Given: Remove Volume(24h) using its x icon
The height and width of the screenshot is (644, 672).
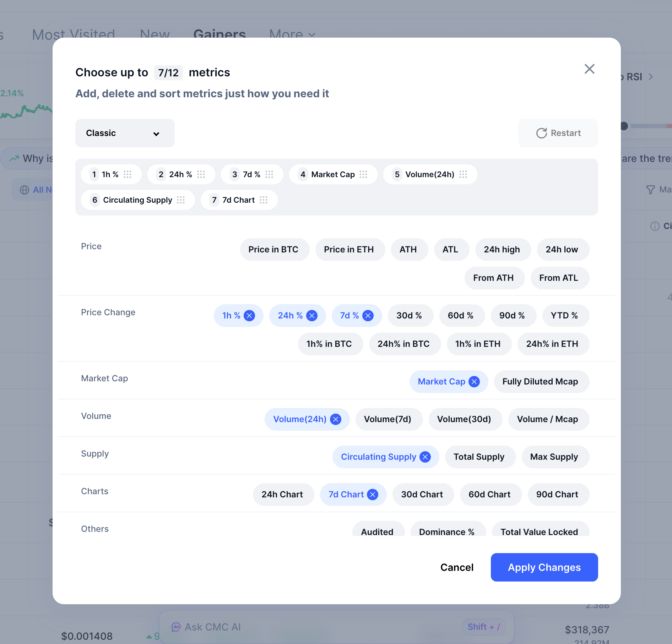Looking at the screenshot, I should [x=336, y=419].
